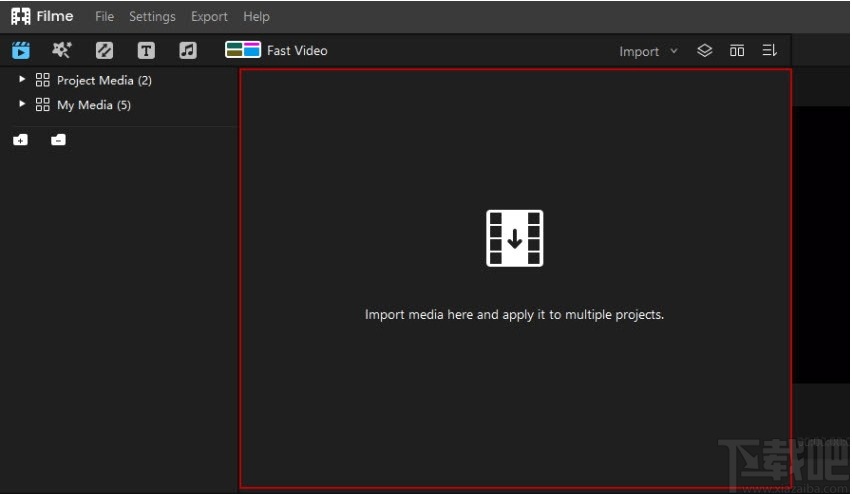Expand the Project Media tree arrow
The height and width of the screenshot is (494, 852).
coord(22,79)
